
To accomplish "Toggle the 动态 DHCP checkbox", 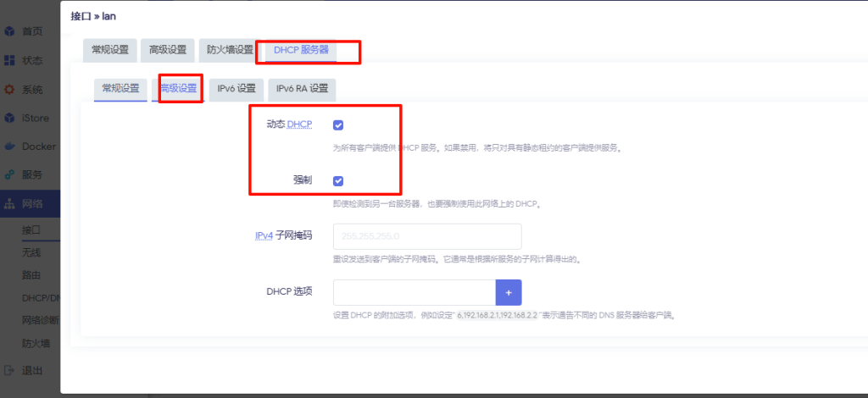I will tap(338, 125).
